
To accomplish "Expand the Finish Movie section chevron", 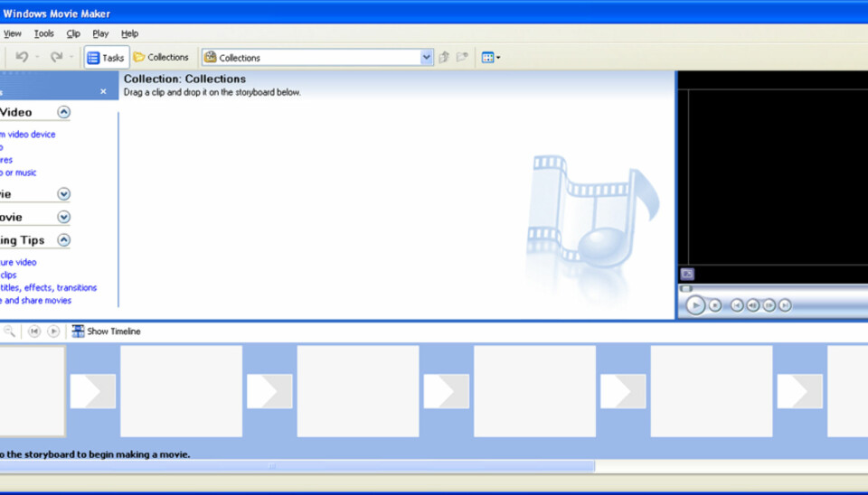I will pos(63,217).
